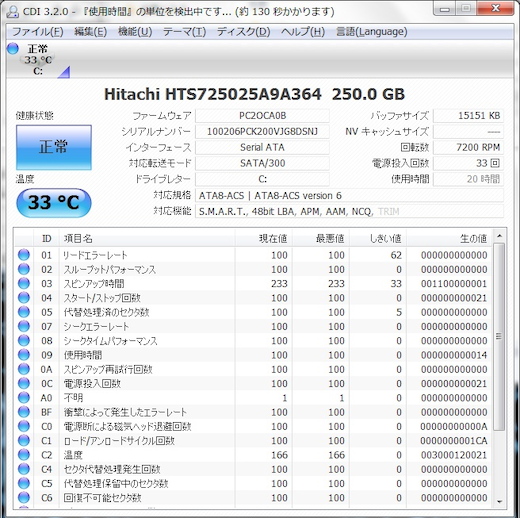Click status orb for row C4
This screenshot has height=518, width=520.
pos(24,469)
